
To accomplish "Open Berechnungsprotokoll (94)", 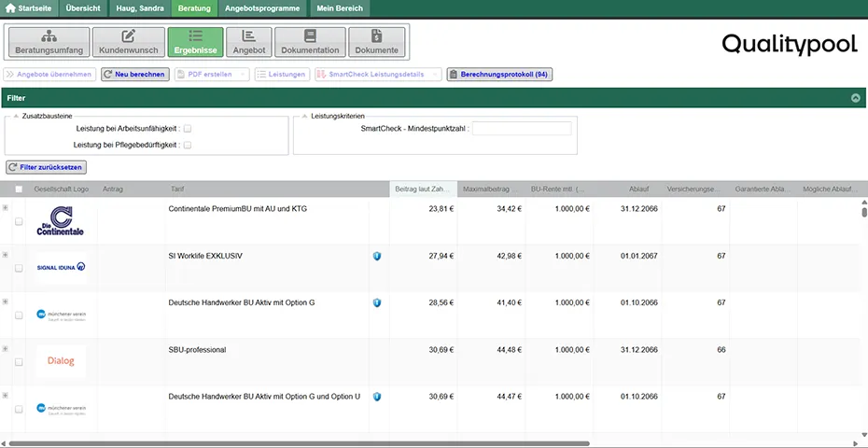I will 499,75.
